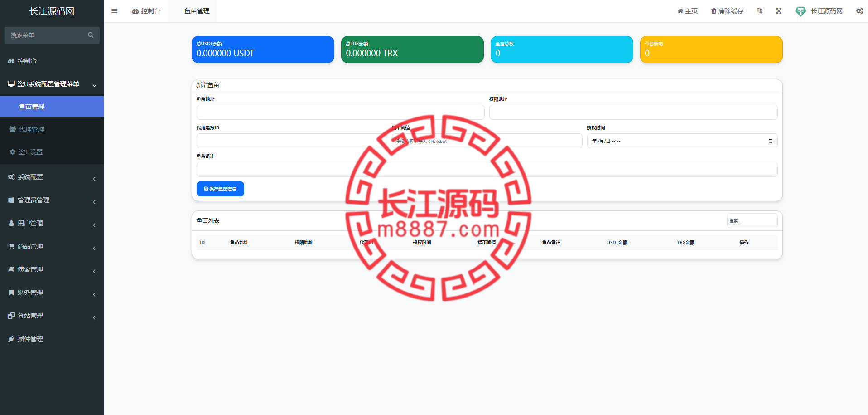
Task: Click the USDT余额 column header
Action: [617, 243]
